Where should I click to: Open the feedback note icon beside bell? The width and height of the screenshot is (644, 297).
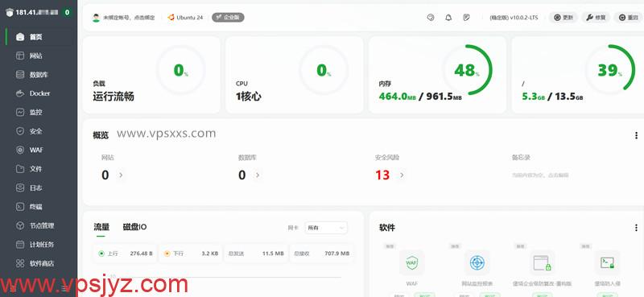click(x=466, y=18)
